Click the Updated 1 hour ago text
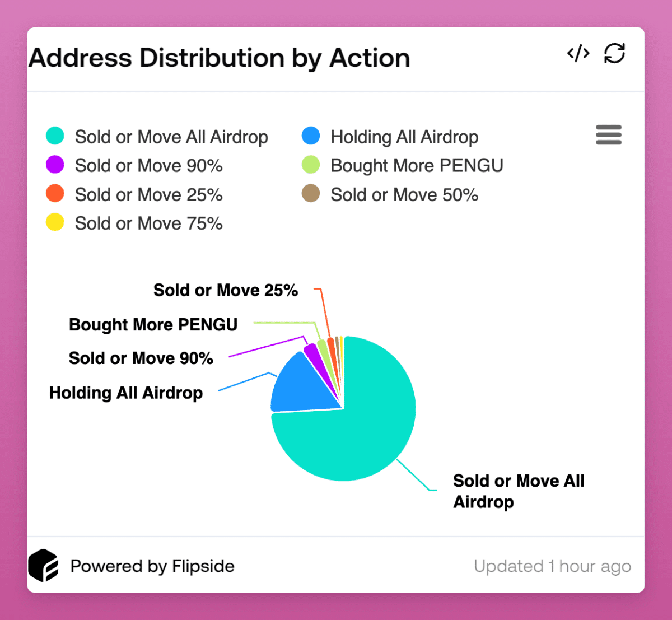672x620 pixels. [x=553, y=566]
